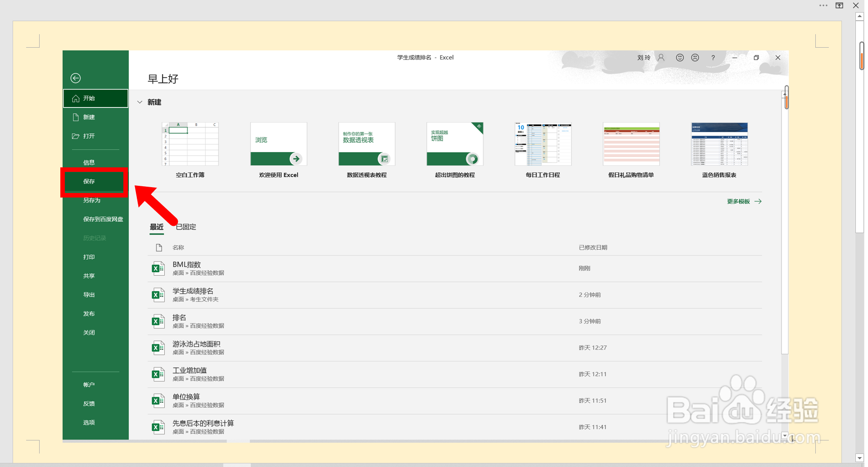Open Excel 选项
Viewport: 868px width, 467px height.
[95, 423]
